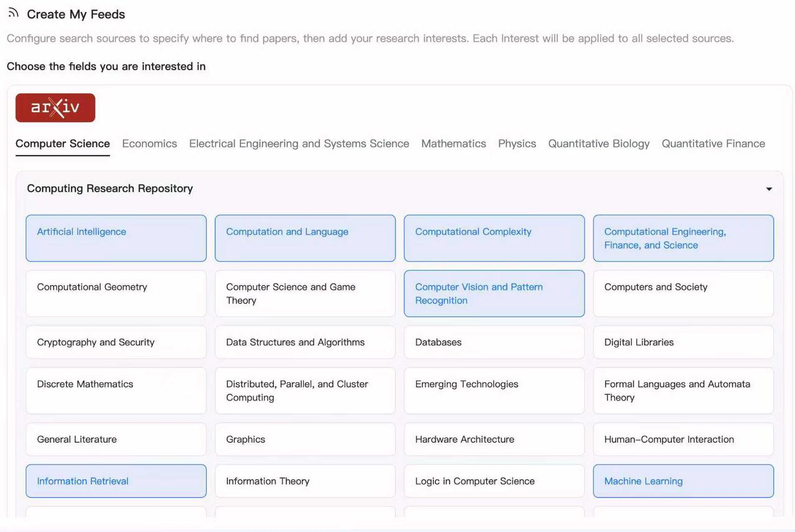
Task: Select the Graphics field
Action: click(305, 440)
